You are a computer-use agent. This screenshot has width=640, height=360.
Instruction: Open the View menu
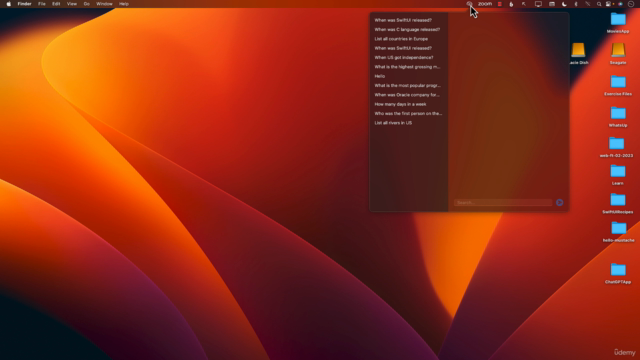72,4
